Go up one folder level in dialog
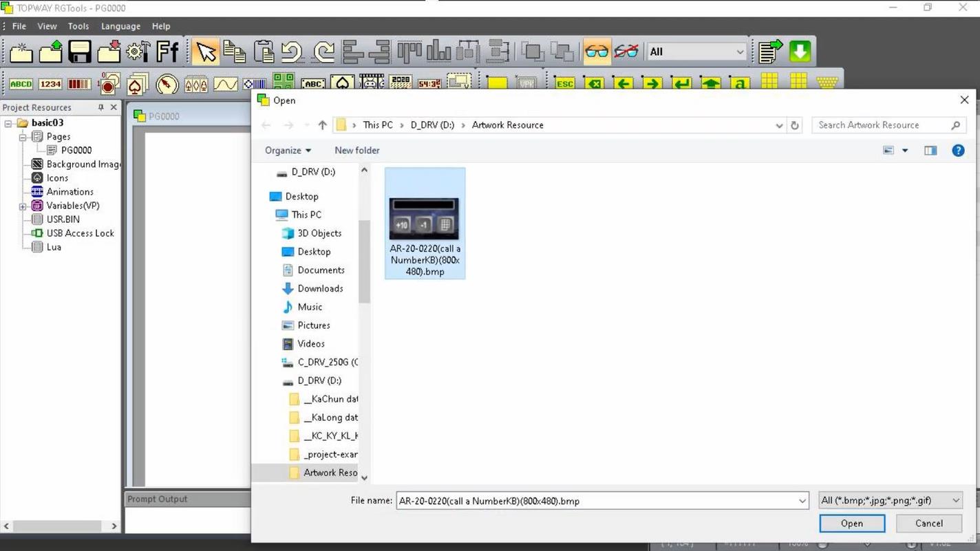Screen dimensions: 980x551 (322, 125)
